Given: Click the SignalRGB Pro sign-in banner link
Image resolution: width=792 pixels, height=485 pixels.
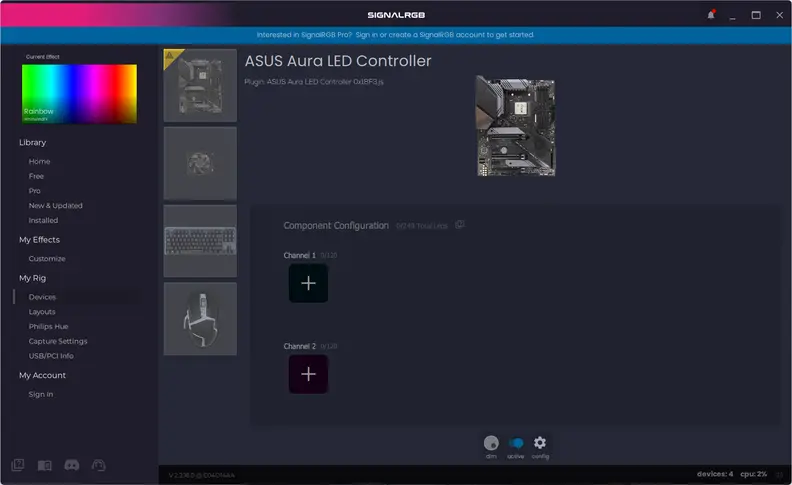Looking at the screenshot, I should [395, 35].
